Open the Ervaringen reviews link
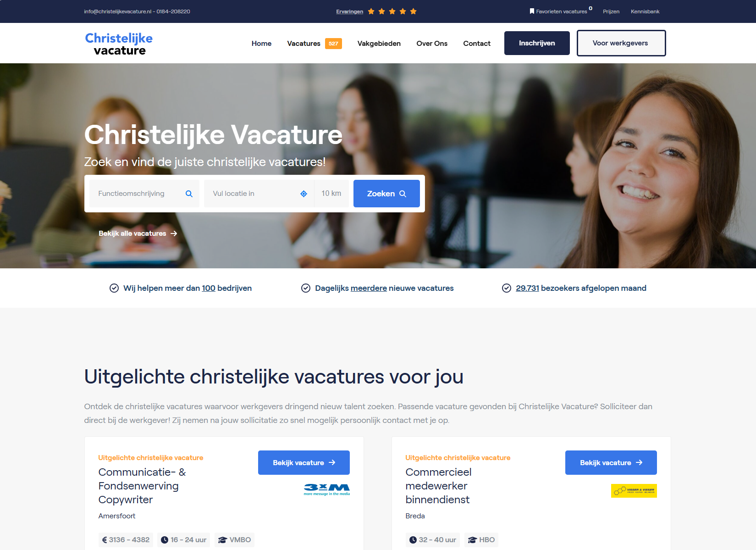The width and height of the screenshot is (756, 550). coord(349,11)
